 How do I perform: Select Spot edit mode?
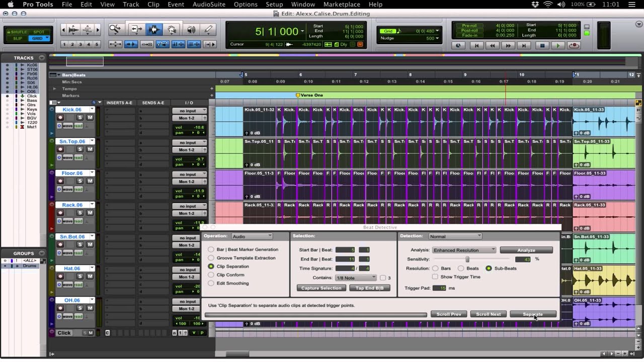pyautogui.click(x=39, y=32)
